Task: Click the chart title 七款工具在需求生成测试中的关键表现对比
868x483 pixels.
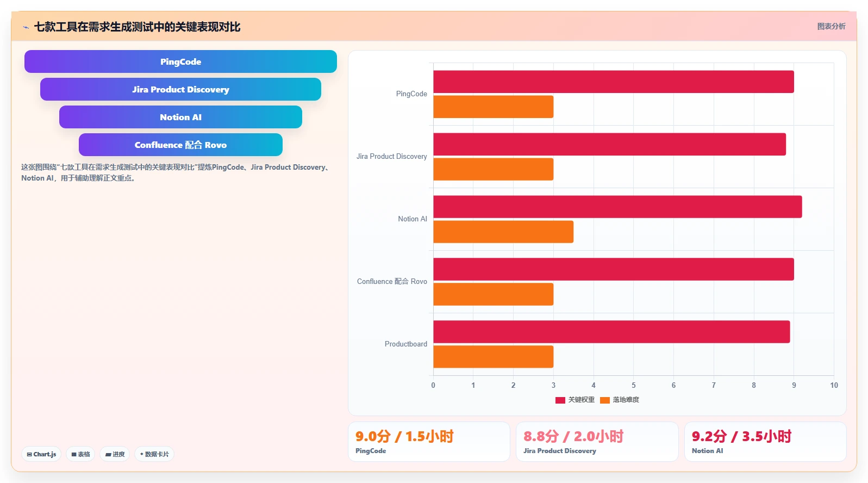Action: 137,27
